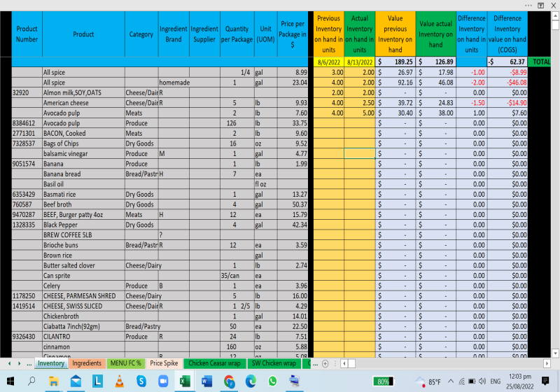This screenshot has height=392, width=560.
Task: Open the Chicken Ceasar wrap sheet tab
Action: (214, 363)
